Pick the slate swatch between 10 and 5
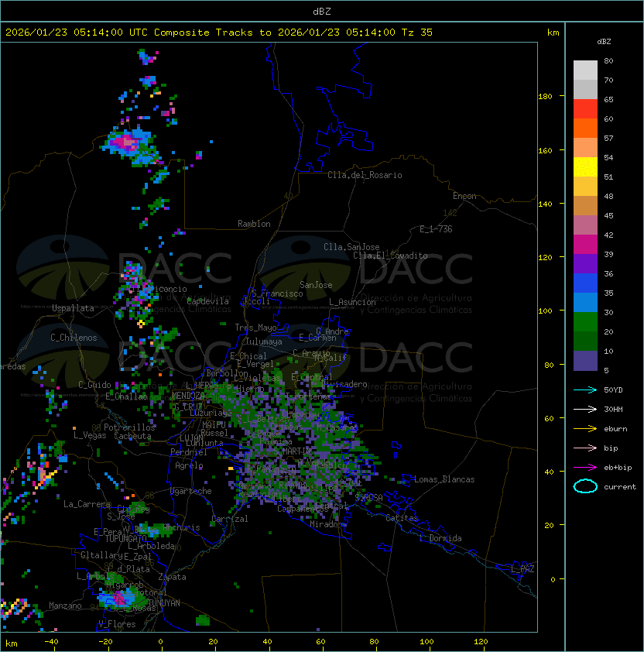 (x=585, y=361)
